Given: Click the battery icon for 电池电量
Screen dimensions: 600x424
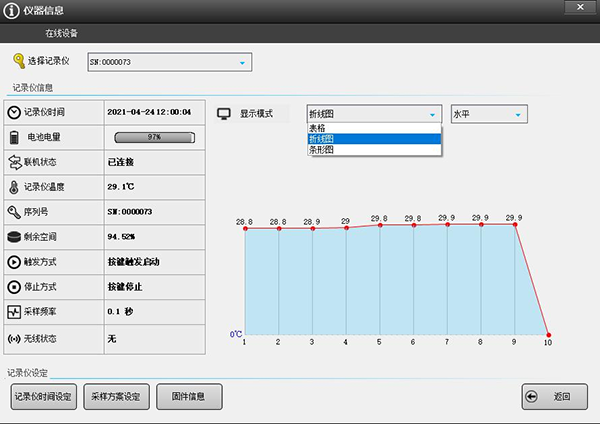Looking at the screenshot, I should click(14, 137).
